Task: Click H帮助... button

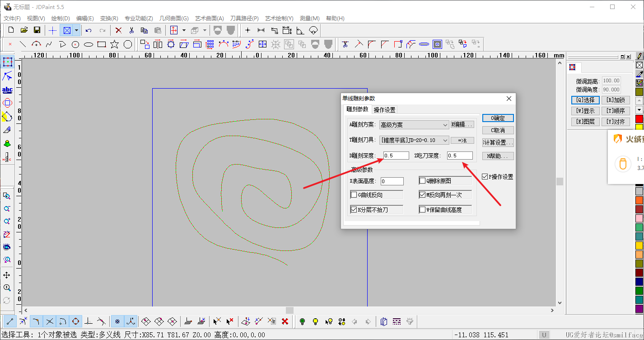Action: click(x=498, y=156)
